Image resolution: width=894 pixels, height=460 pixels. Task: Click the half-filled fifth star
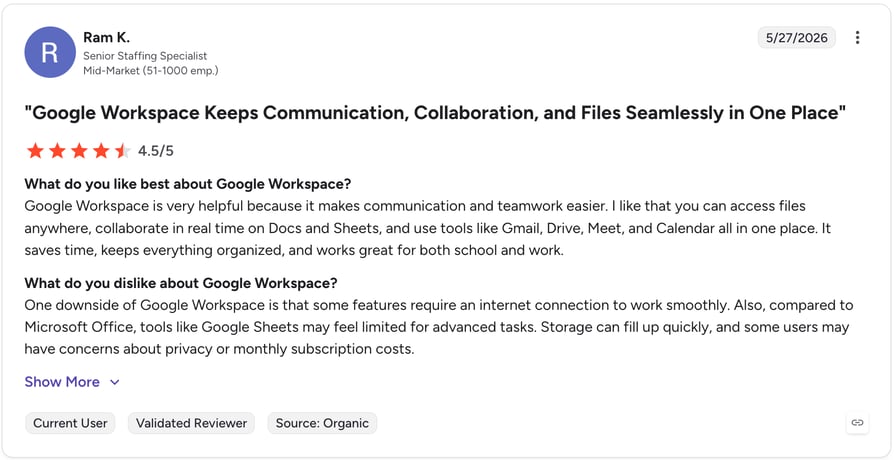(123, 151)
